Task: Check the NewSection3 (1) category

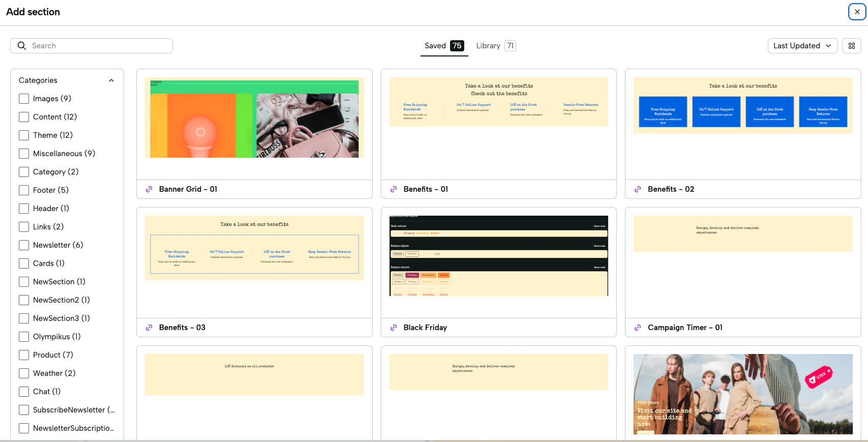Action: pos(24,318)
